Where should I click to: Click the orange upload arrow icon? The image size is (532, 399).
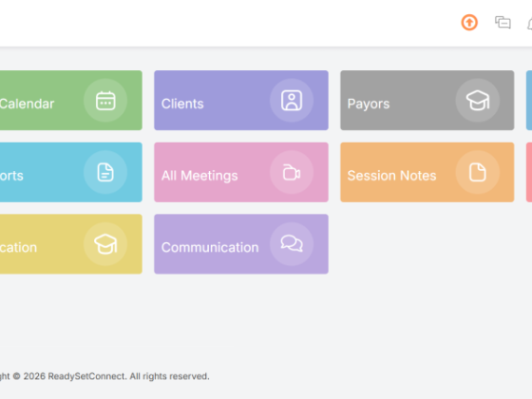469,23
